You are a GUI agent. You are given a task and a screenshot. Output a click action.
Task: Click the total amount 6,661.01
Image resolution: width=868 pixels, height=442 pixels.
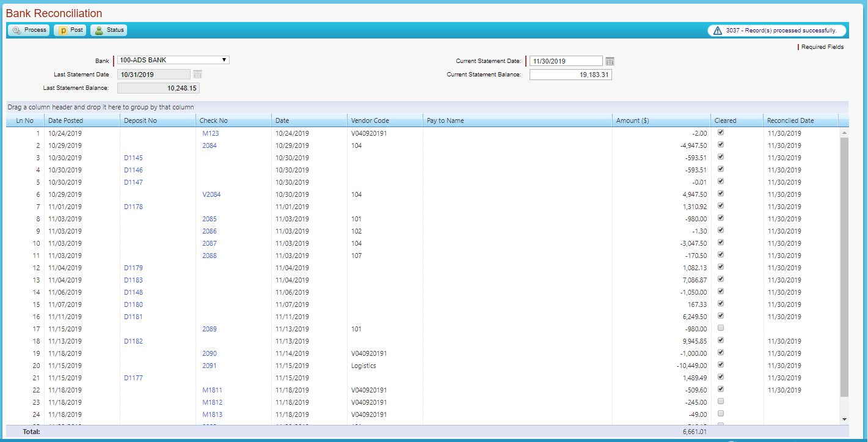click(x=695, y=432)
